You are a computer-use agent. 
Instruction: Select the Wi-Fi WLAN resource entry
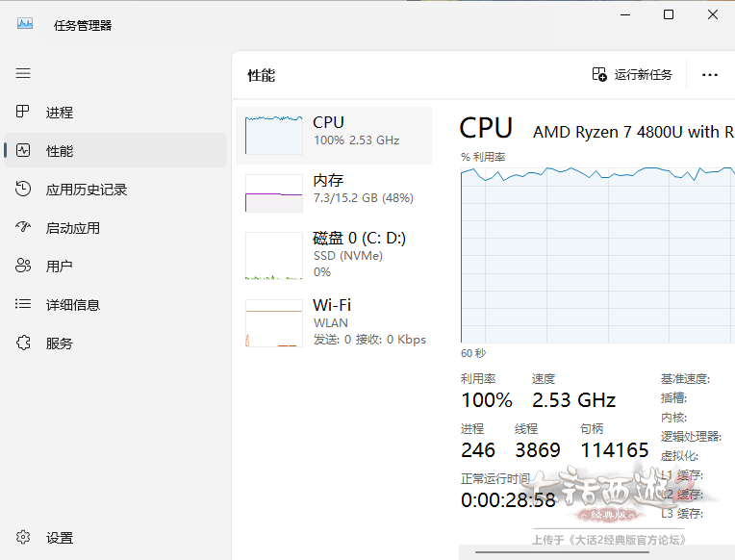pos(333,322)
